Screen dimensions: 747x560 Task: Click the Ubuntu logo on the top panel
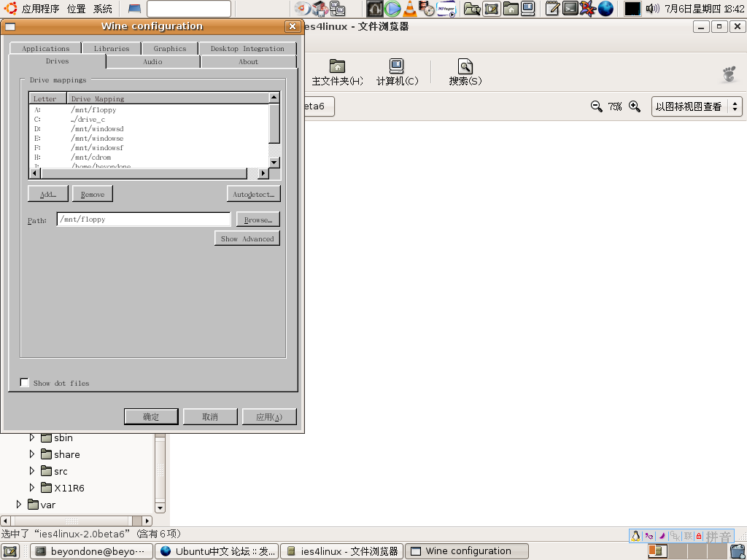[x=10, y=8]
